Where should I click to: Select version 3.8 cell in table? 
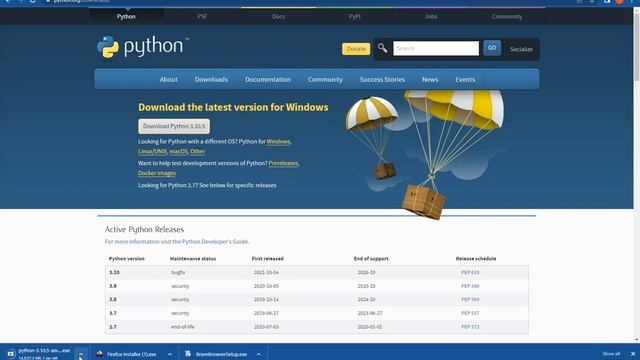point(113,300)
